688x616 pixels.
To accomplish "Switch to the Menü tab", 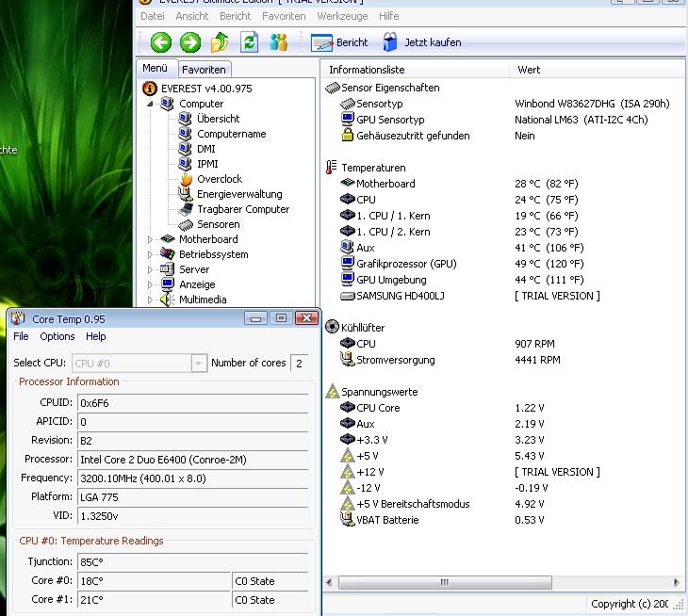I will click(x=156, y=69).
